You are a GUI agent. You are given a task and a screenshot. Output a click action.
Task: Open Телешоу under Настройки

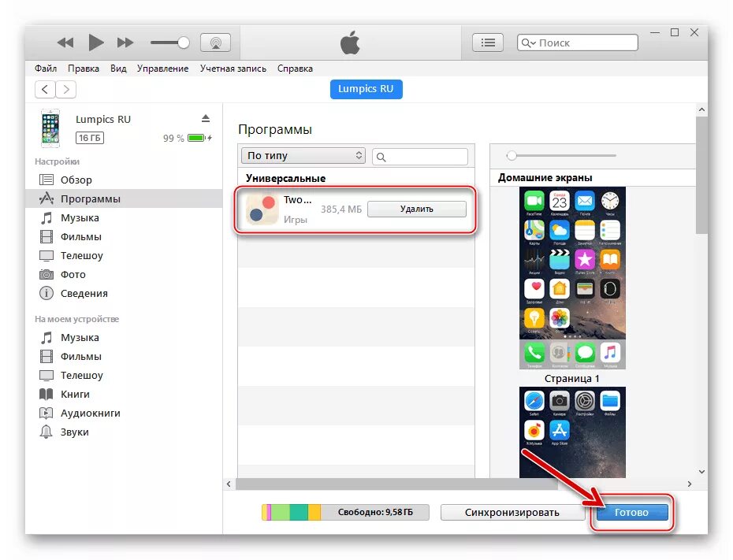pos(124,255)
